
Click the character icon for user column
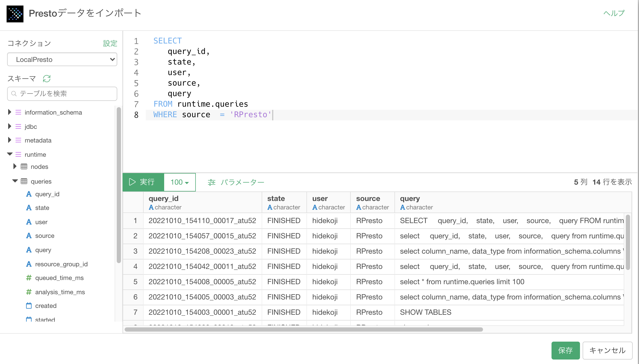point(29,222)
